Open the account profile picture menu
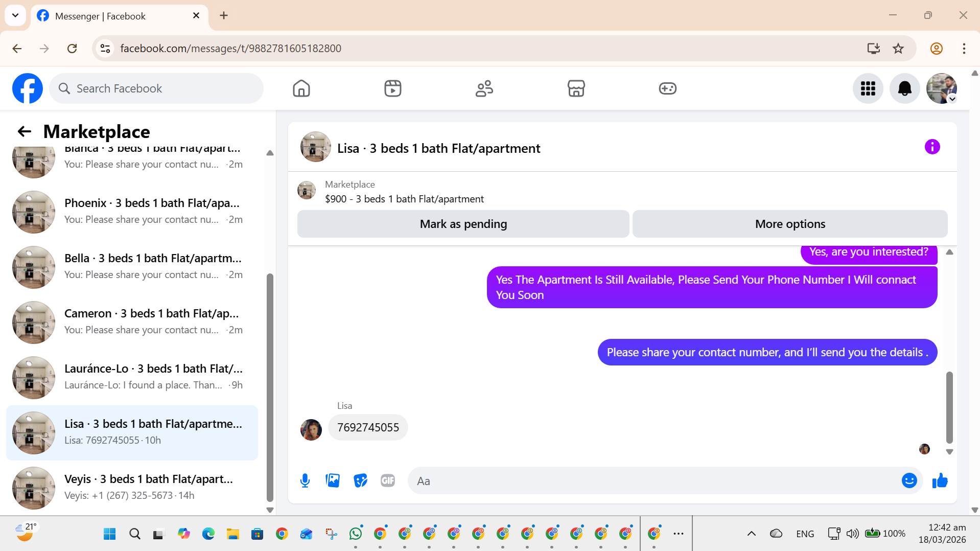980x551 pixels. [x=942, y=88]
